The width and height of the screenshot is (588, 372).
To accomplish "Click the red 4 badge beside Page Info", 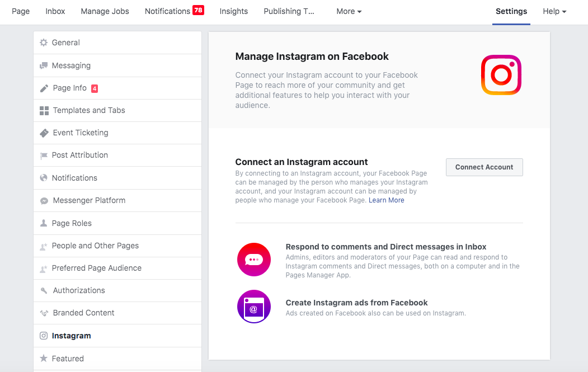I will click(x=95, y=88).
